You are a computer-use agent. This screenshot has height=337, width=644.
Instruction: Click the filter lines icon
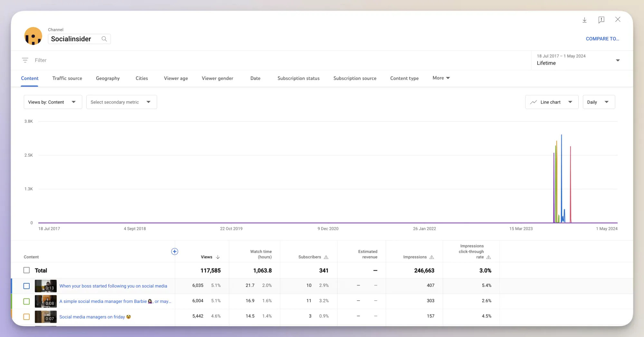tap(25, 60)
